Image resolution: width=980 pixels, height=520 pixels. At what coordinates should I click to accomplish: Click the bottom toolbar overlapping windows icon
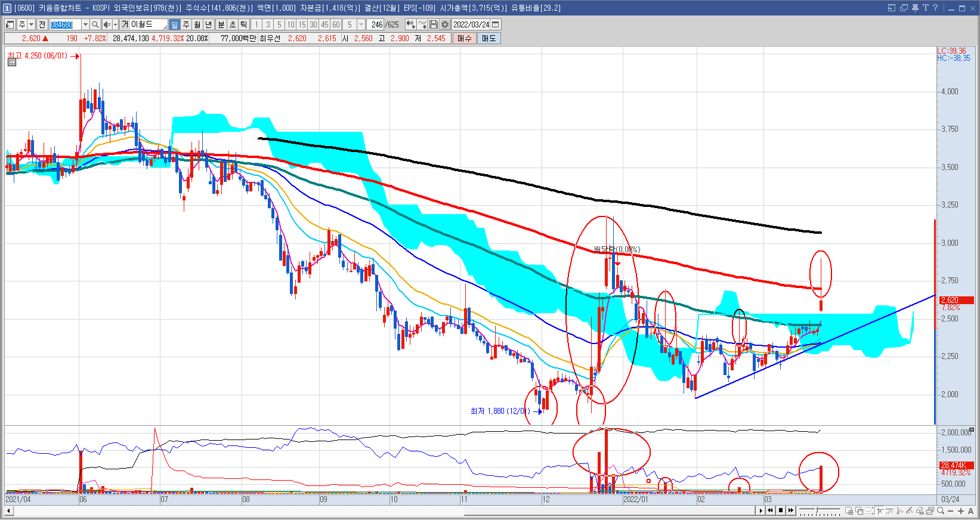coord(860,511)
